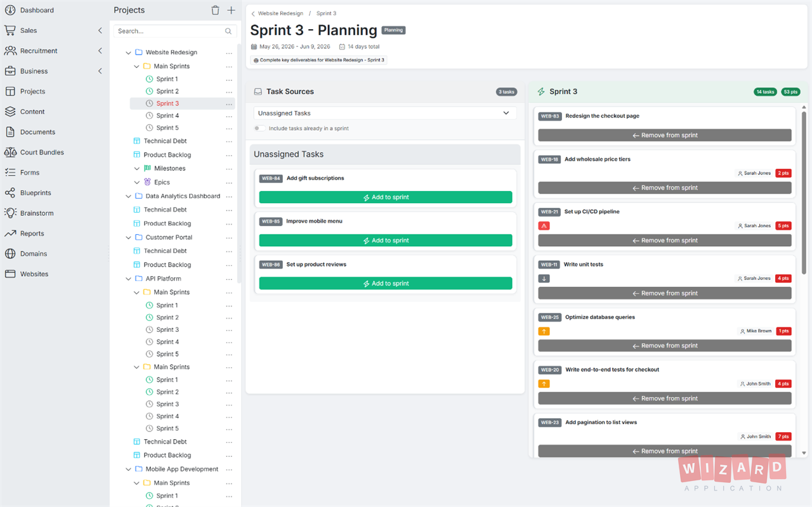The image size is (812, 507).
Task: Click the Forms checklist icon
Action: point(10,173)
